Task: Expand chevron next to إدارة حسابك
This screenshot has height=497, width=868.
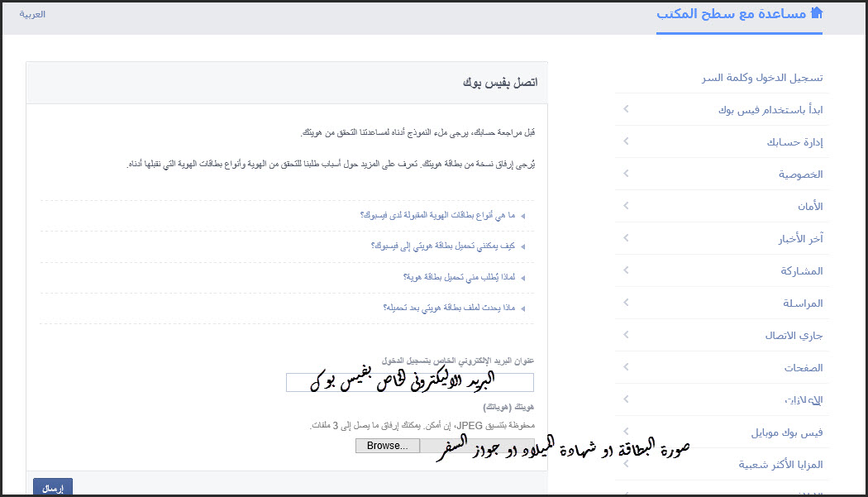Action: [626, 141]
